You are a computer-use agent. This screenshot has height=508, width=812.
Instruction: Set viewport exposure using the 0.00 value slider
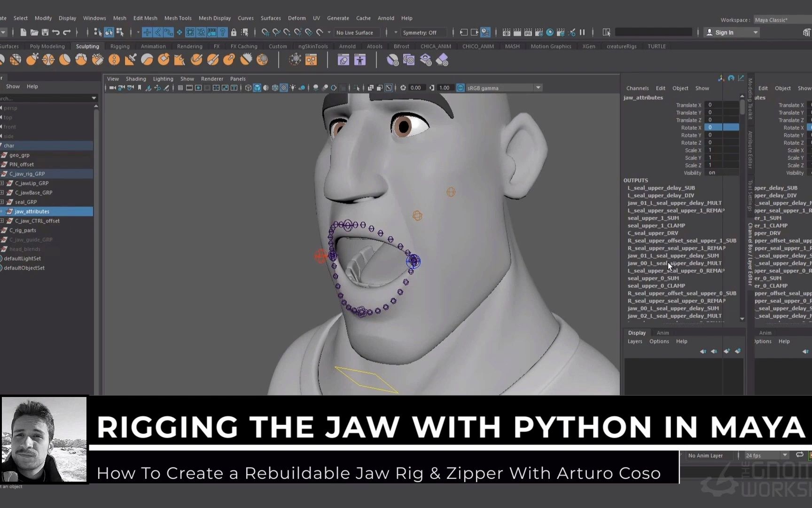click(415, 87)
